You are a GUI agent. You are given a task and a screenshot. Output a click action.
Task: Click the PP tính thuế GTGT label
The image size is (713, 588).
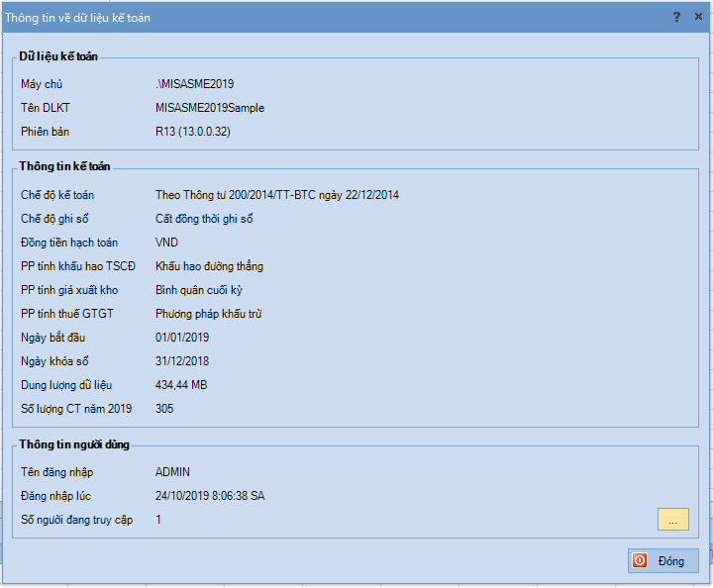pyautogui.click(x=67, y=314)
